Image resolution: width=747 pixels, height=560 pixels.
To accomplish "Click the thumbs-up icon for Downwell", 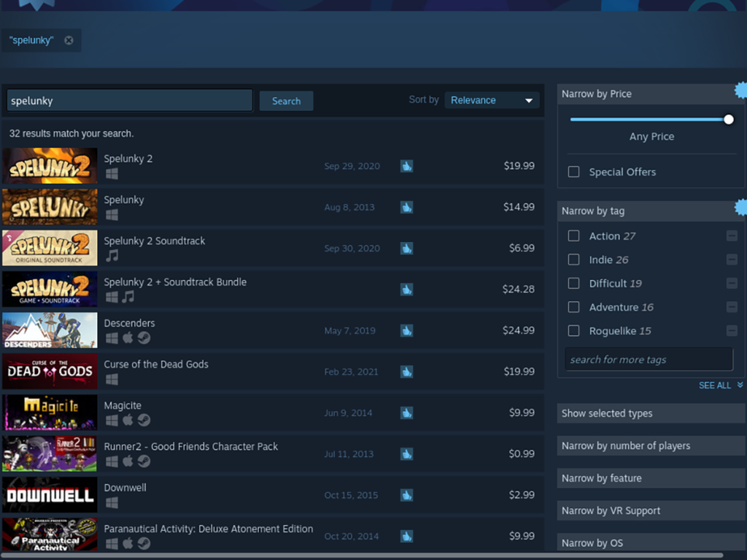I will (406, 494).
